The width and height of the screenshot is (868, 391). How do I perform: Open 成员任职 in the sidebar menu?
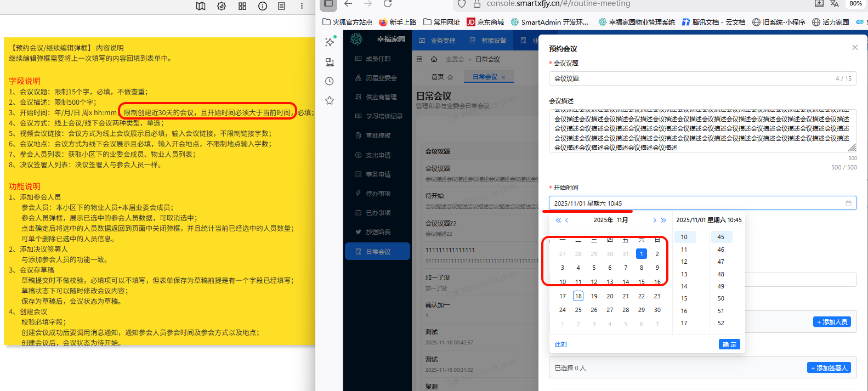(378, 59)
